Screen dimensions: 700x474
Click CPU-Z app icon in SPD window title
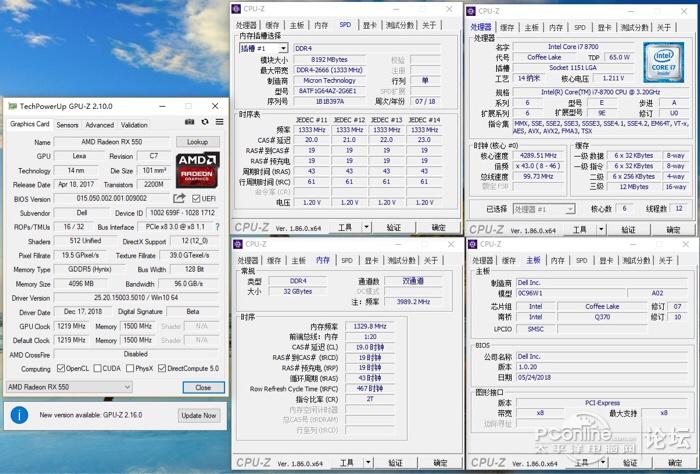pyautogui.click(x=237, y=9)
